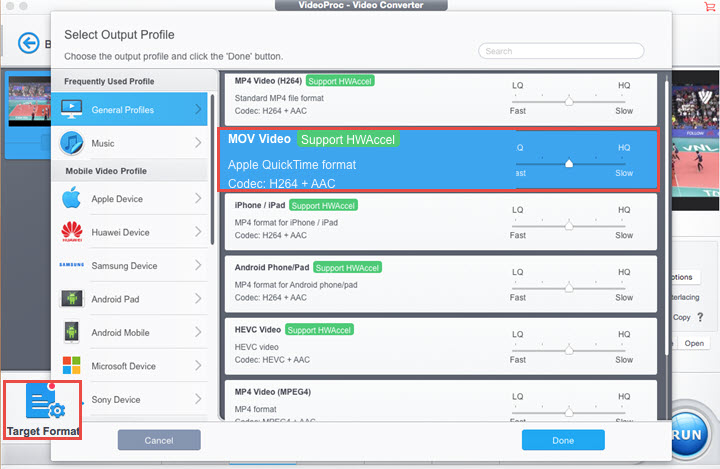Click Microsoft Device label

click(124, 366)
